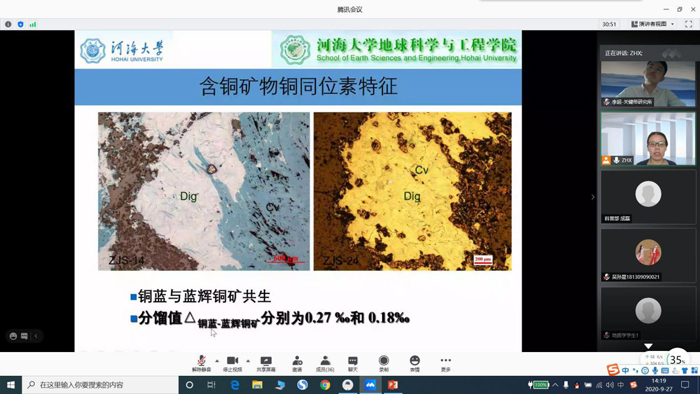Click the meeting info icon at top left
This screenshot has width=700, height=394.
pyautogui.click(x=8, y=24)
